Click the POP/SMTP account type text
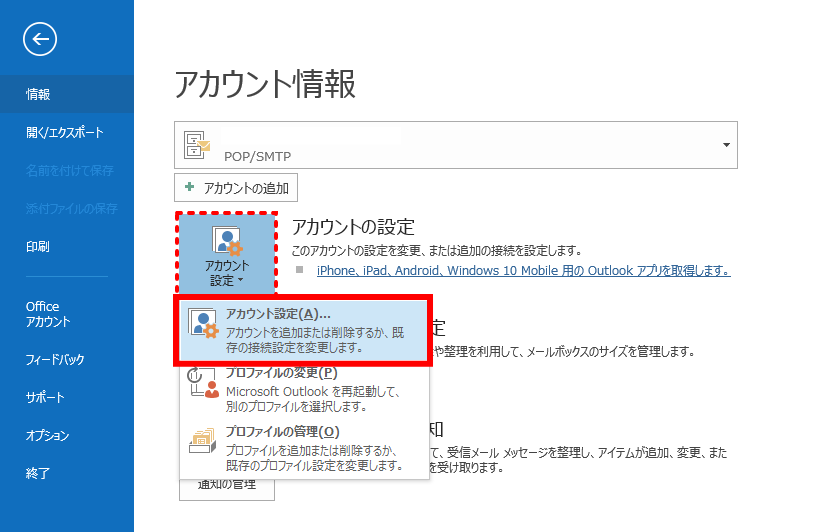The image size is (813, 532). point(257,156)
